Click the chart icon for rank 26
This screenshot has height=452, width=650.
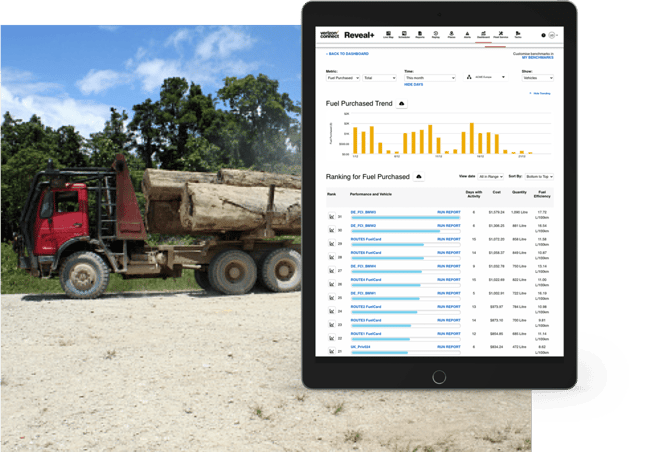click(332, 284)
